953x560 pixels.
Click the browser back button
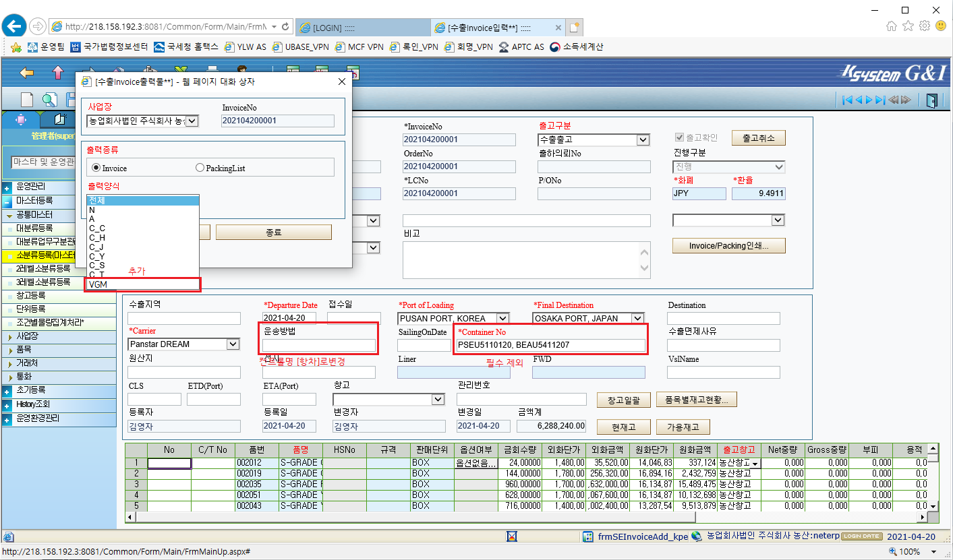click(14, 26)
